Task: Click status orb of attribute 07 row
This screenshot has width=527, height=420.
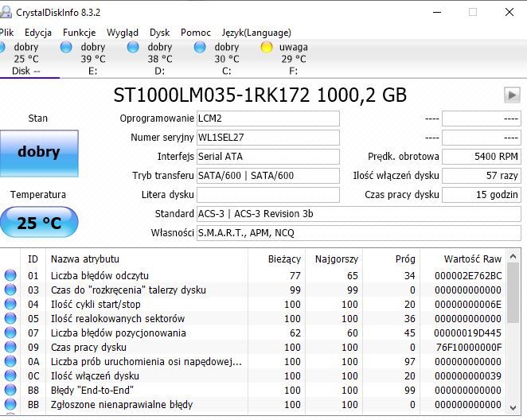Action: pos(10,332)
